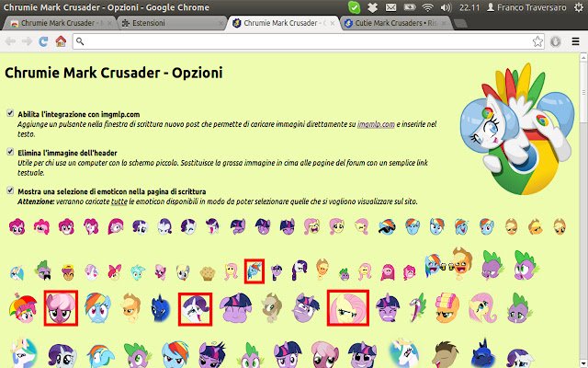Pick the grey Derpy emoticon
This screenshot has height=368, width=588.
(x=183, y=272)
